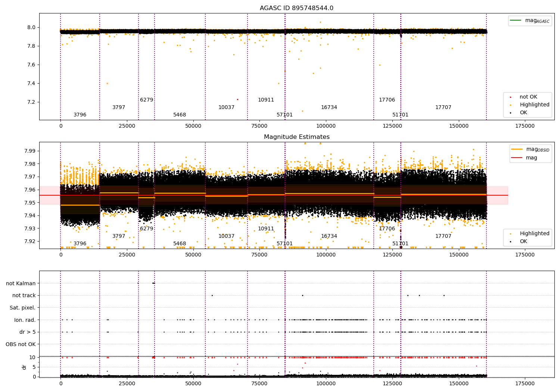Image resolution: width=560 pixels, height=392 pixels.
Task: Select the mag AGASC legend entry in the top plot
Action: click(530, 21)
